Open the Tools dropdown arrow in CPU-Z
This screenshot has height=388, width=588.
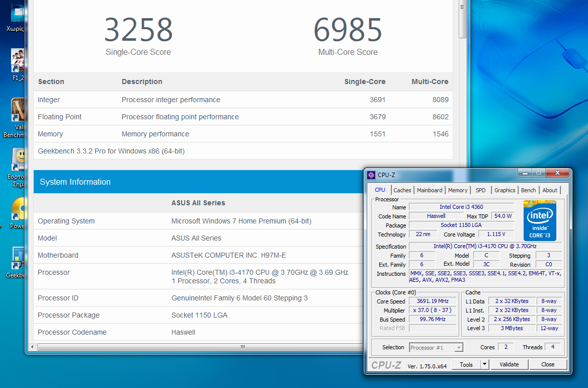tap(484, 364)
